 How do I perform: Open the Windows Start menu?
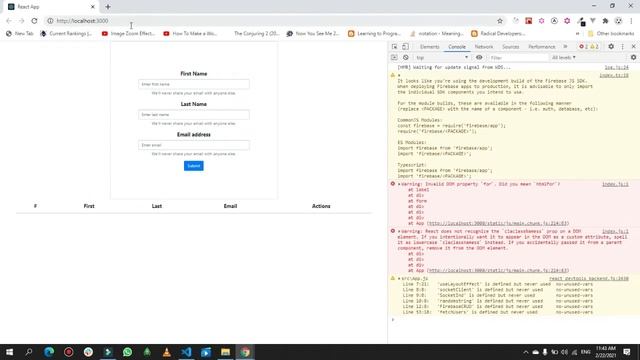[9, 352]
